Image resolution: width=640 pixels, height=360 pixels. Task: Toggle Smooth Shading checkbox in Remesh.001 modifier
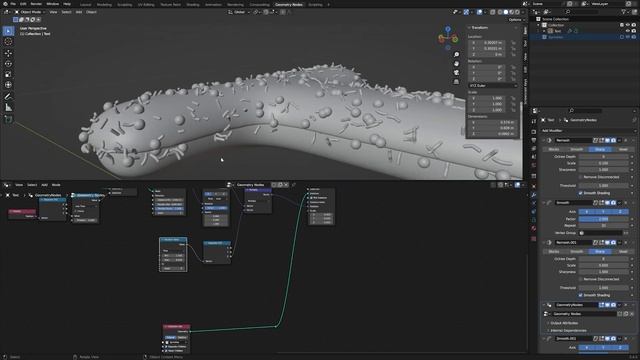(x=580, y=295)
